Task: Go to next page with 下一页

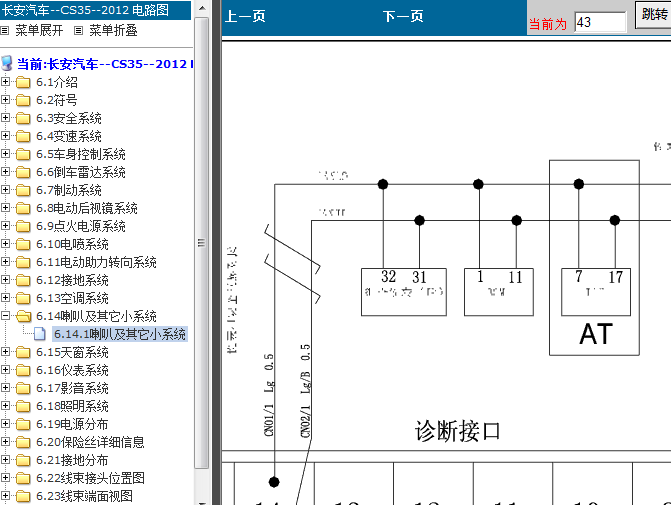Action: 403,16
